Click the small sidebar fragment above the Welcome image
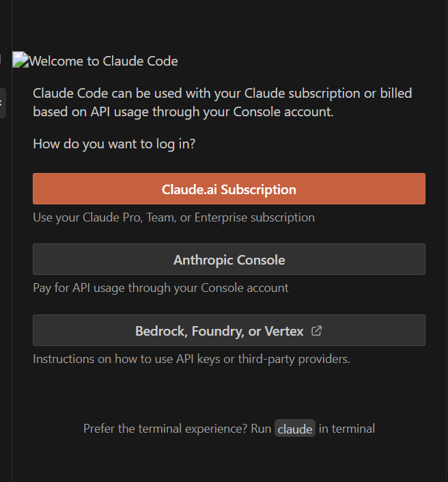Image resolution: width=448 pixels, height=482 pixels. [2, 58]
